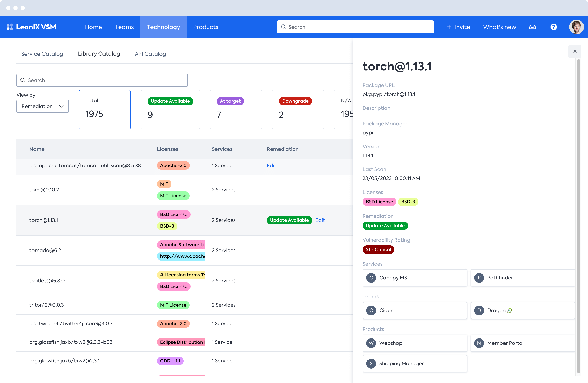Focus the top navigation search field

click(x=355, y=27)
